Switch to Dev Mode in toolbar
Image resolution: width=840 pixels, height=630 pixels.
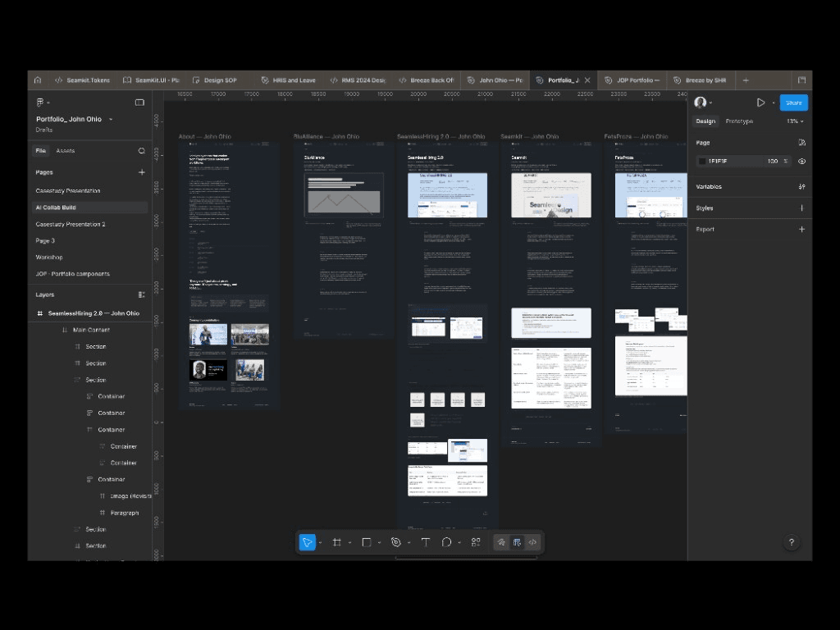532,542
